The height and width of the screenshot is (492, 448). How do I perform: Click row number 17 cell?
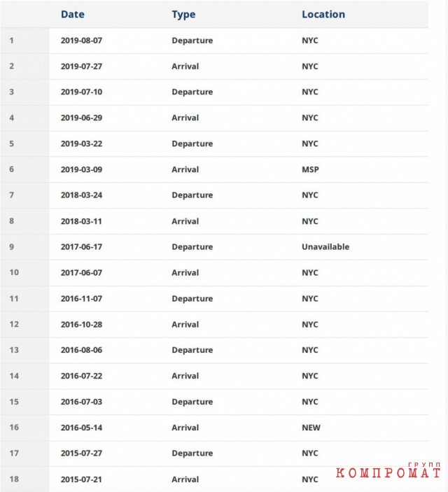[14, 454]
